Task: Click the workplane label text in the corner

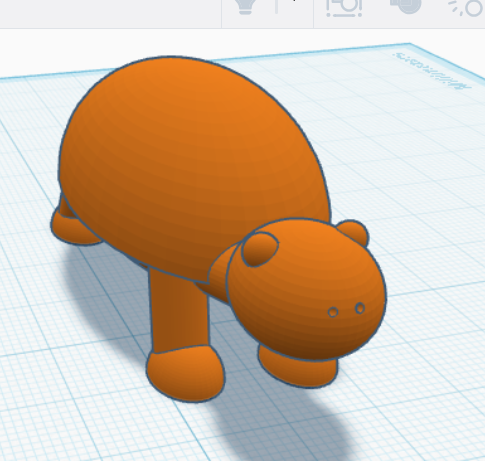Action: 433,70
